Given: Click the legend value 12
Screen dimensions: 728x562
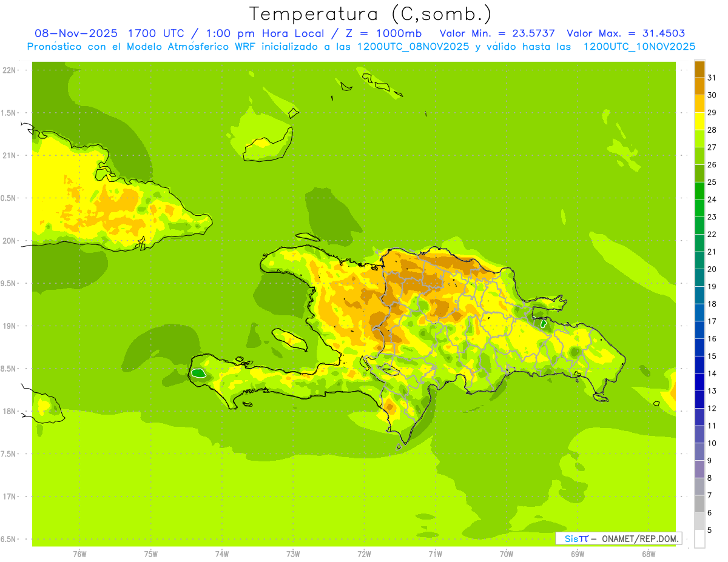Looking at the screenshot, I should point(712,408).
